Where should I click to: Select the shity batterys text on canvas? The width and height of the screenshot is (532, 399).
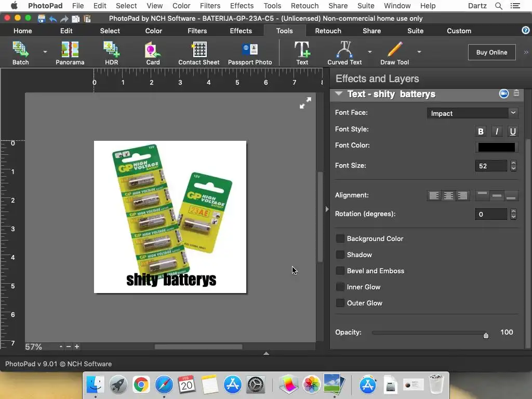(x=171, y=280)
